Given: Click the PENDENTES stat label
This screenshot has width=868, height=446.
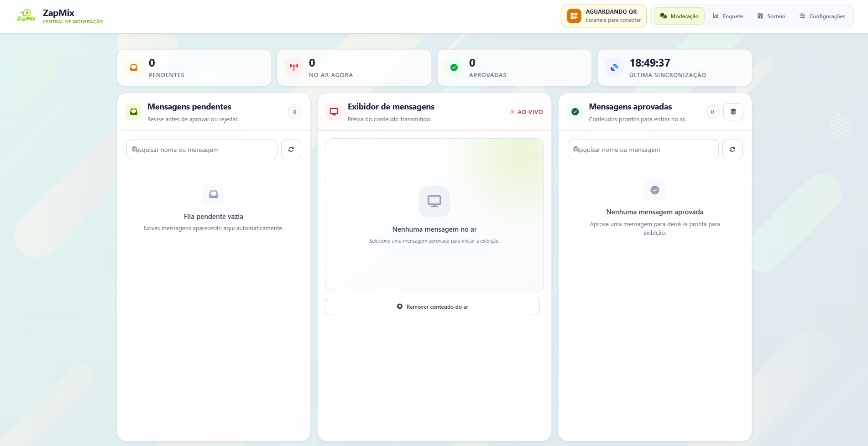Looking at the screenshot, I should (x=167, y=75).
